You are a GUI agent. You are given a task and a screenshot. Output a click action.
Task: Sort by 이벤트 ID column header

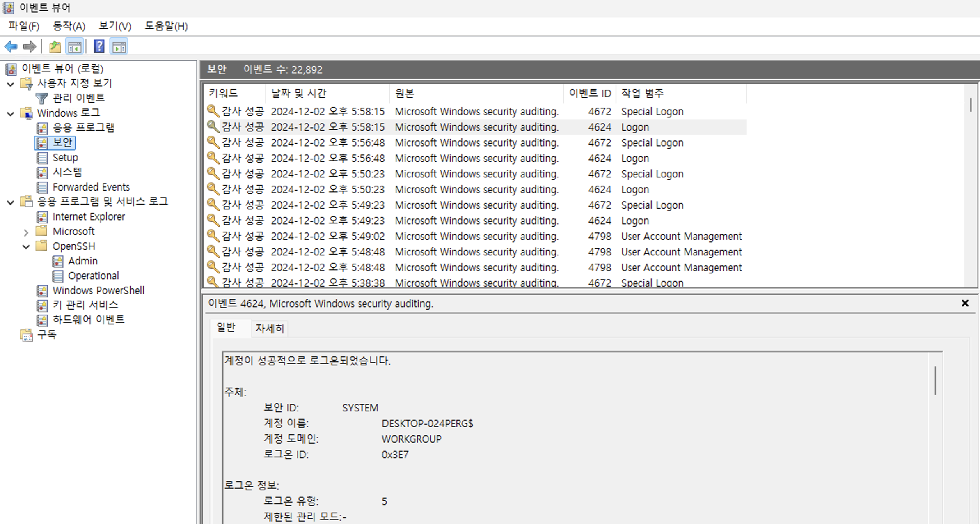point(589,93)
